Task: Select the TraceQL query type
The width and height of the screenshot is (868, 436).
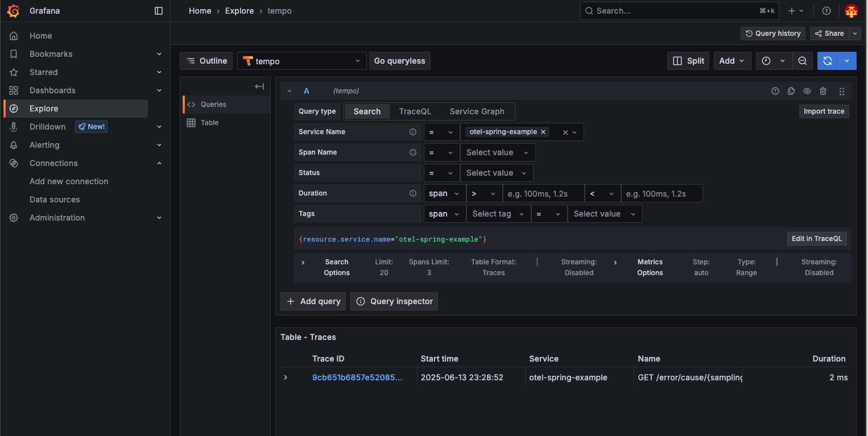Action: point(415,111)
